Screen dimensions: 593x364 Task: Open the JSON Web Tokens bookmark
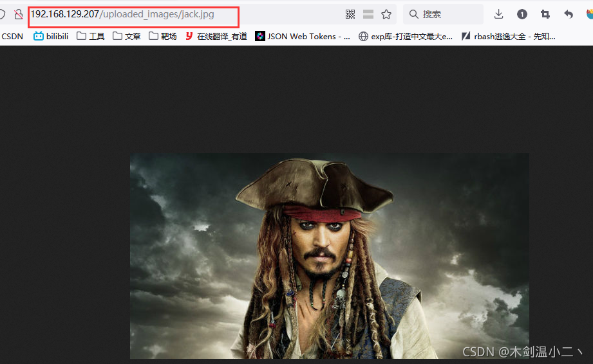pos(303,36)
